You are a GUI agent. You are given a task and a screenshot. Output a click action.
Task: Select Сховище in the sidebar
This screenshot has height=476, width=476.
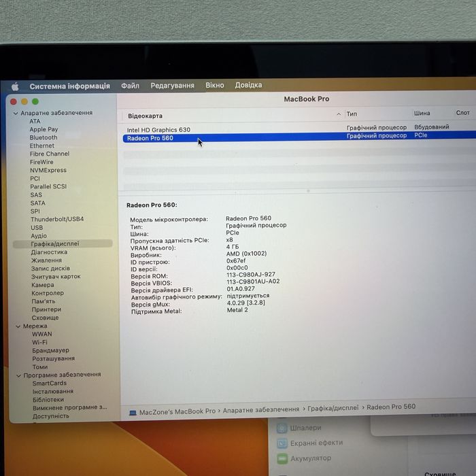(x=46, y=318)
